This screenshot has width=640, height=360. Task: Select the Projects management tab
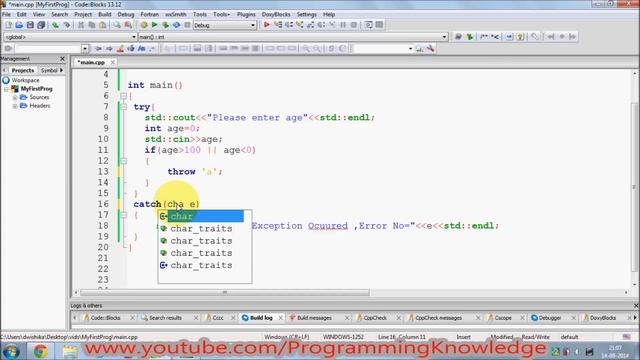pyautogui.click(x=22, y=70)
